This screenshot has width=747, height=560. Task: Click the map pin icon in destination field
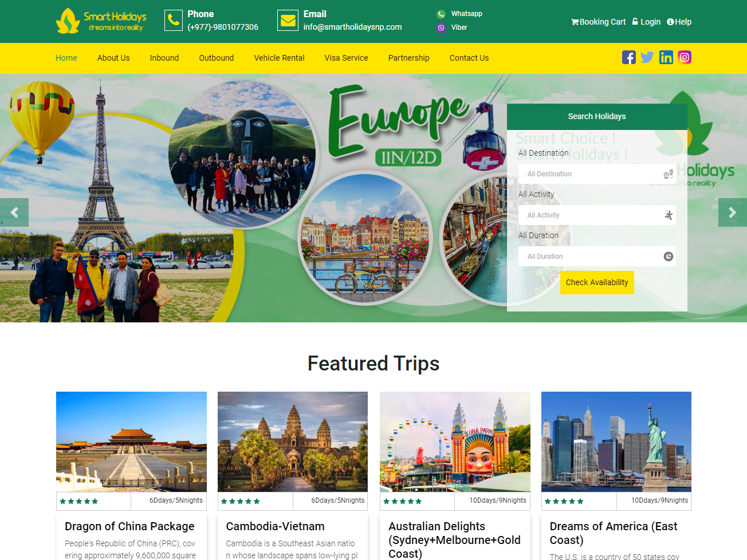coord(669,174)
